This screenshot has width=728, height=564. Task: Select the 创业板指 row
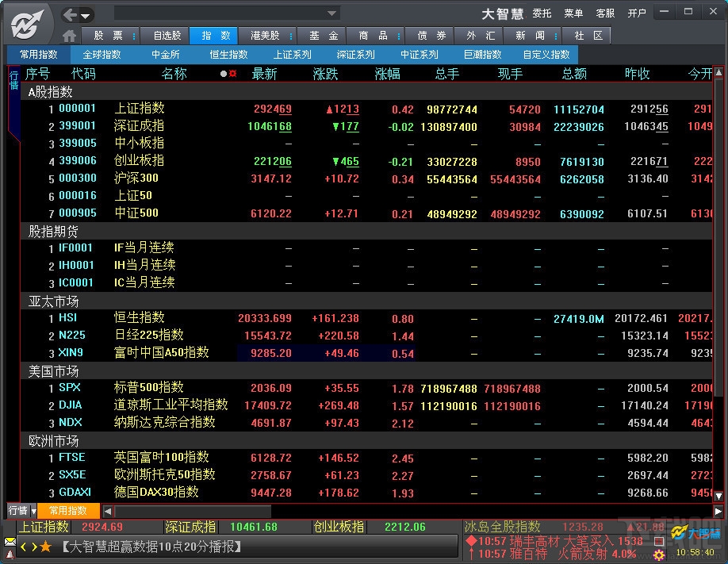366,161
